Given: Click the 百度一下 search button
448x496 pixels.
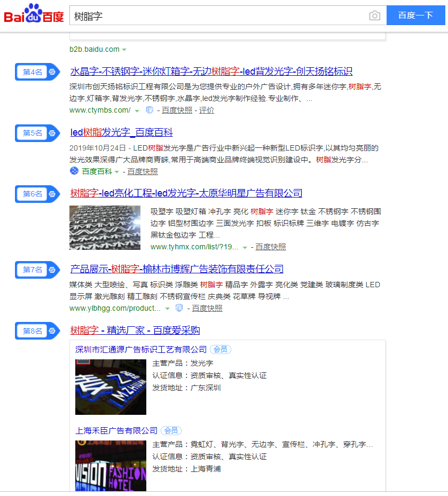Looking at the screenshot, I should point(416,15).
